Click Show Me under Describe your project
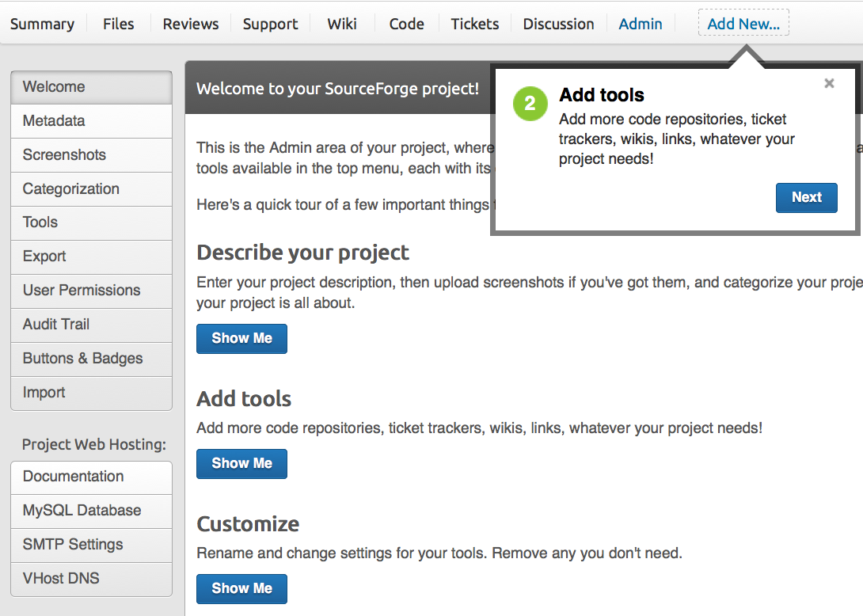The width and height of the screenshot is (863, 616). coord(241,338)
